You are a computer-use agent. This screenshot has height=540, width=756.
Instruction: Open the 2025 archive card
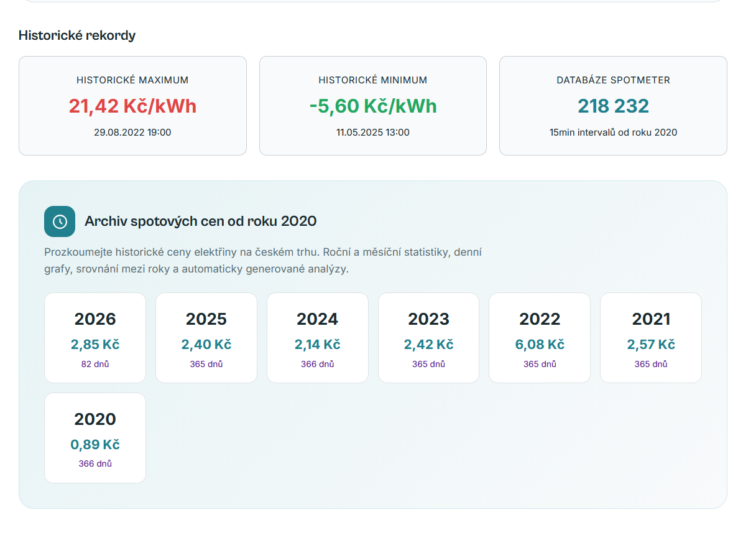(206, 337)
